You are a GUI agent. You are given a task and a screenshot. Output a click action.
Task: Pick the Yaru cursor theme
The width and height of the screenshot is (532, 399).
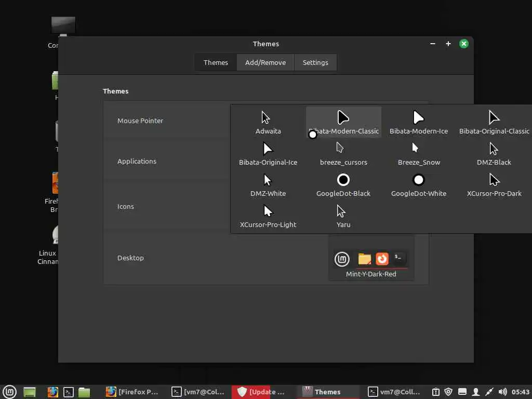343,216
